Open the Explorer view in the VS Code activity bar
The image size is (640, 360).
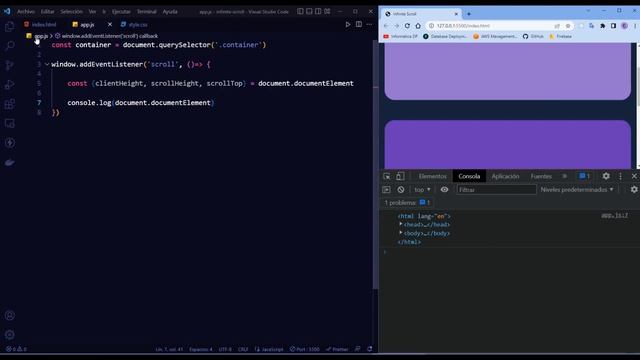9,27
